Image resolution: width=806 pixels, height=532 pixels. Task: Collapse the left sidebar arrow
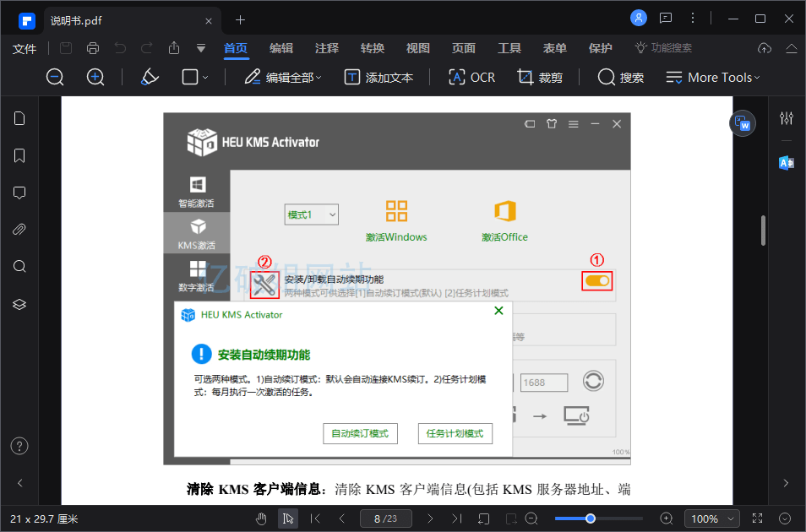click(x=20, y=483)
